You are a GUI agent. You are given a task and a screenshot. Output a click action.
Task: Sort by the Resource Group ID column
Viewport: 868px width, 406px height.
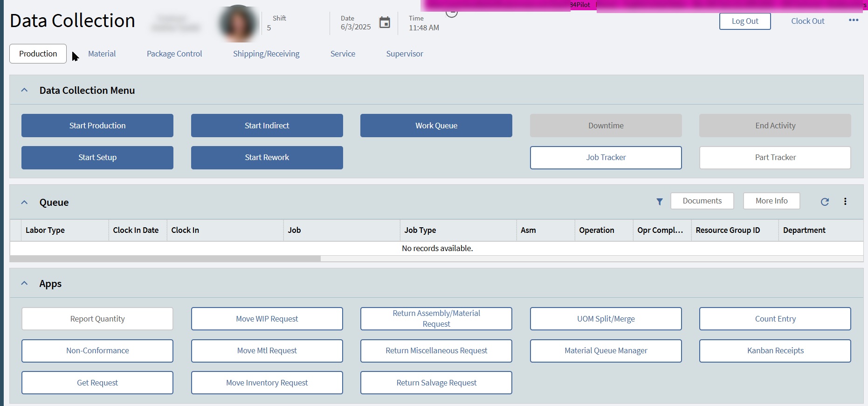coord(735,230)
